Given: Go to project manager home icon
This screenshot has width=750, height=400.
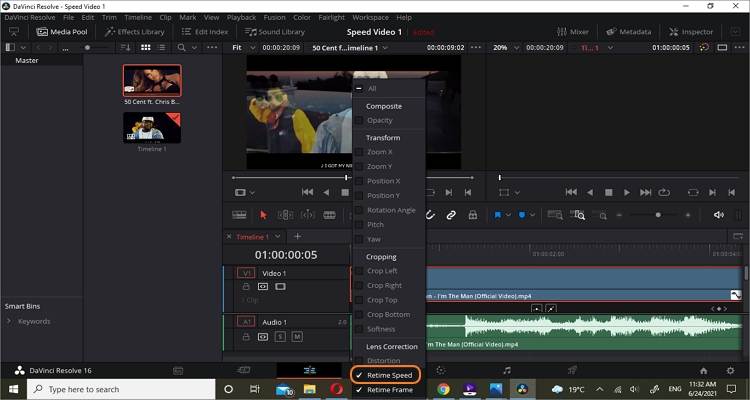Looking at the screenshot, I should 704,371.
